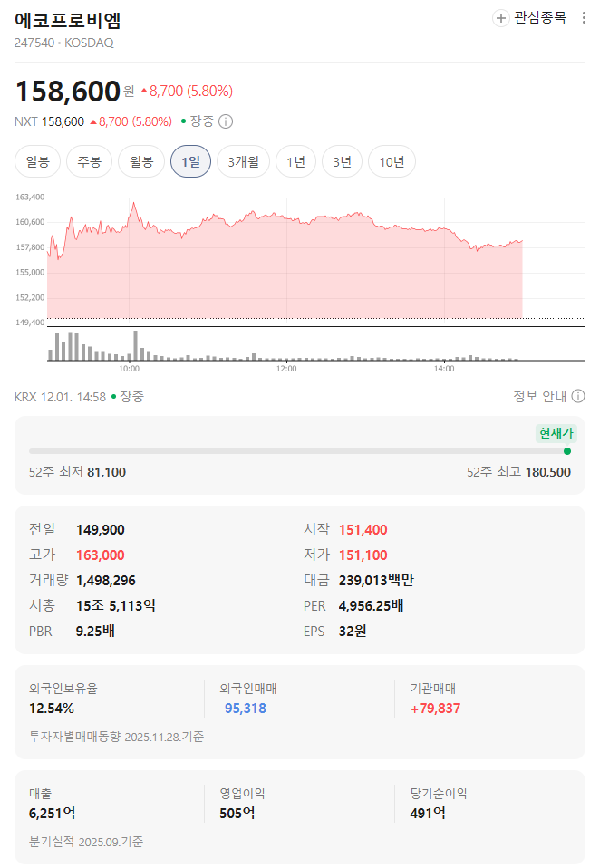Click the tall volume bar near 10:00
The image size is (590, 868).
point(135,345)
